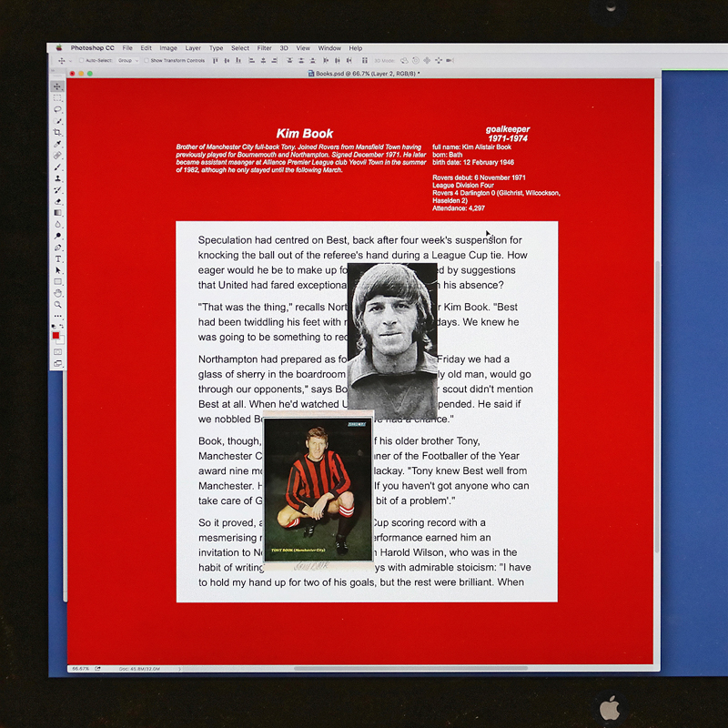The height and width of the screenshot is (728, 728).
Task: Click the 'goalkeeper' text on canvas
Action: pyautogui.click(x=508, y=129)
